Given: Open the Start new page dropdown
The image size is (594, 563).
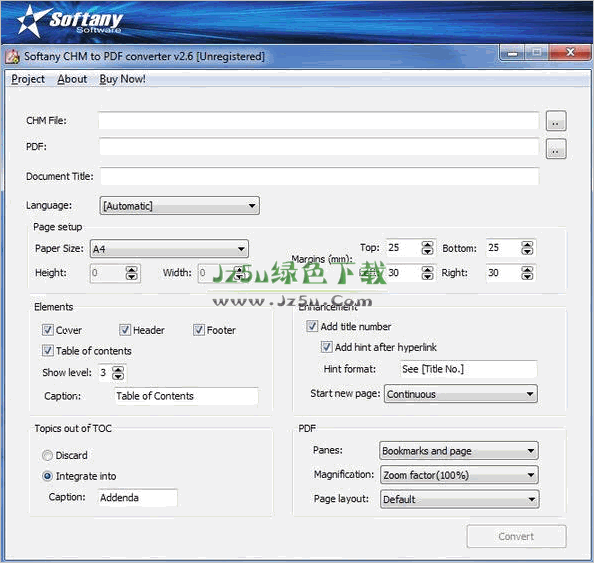Looking at the screenshot, I should (461, 394).
